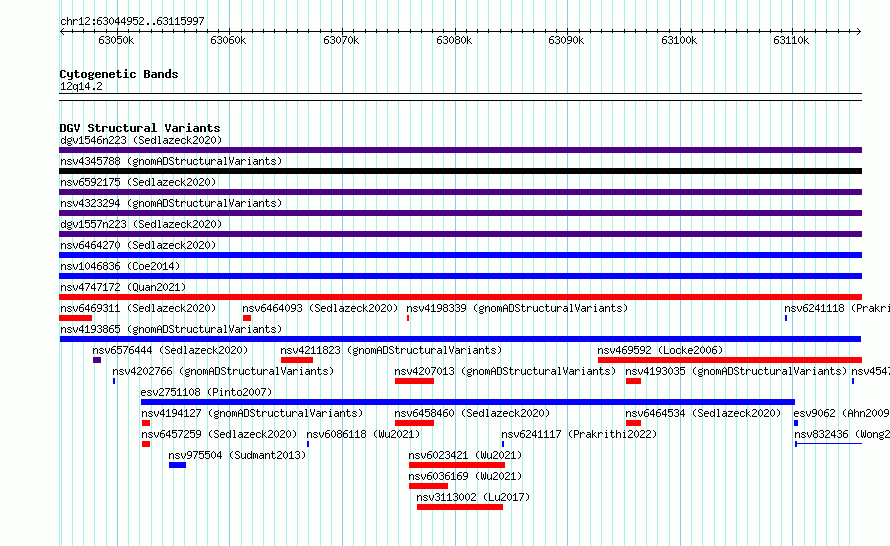Click the purple dgv1546n223 variant bar
The height and width of the screenshot is (546, 890).
[x=460, y=150]
